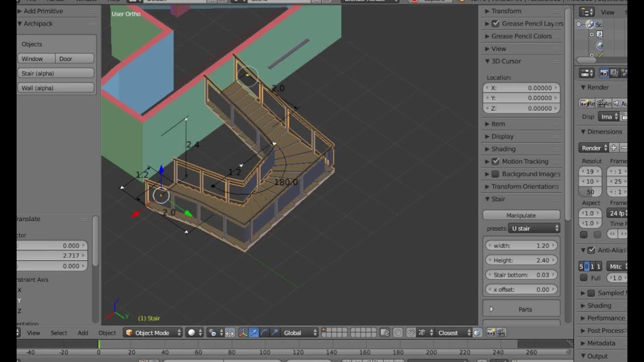Click the OpenGL render animation clapper icon
The image size is (644, 362).
501,333
